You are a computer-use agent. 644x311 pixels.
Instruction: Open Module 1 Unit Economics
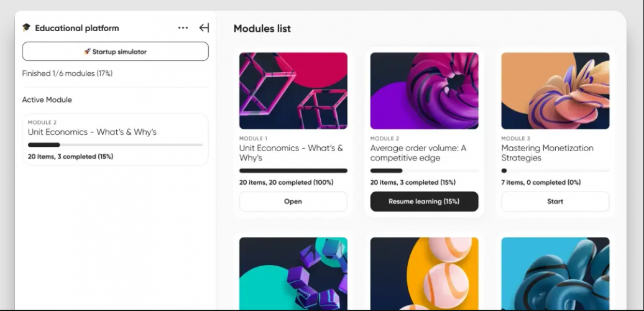point(293,202)
